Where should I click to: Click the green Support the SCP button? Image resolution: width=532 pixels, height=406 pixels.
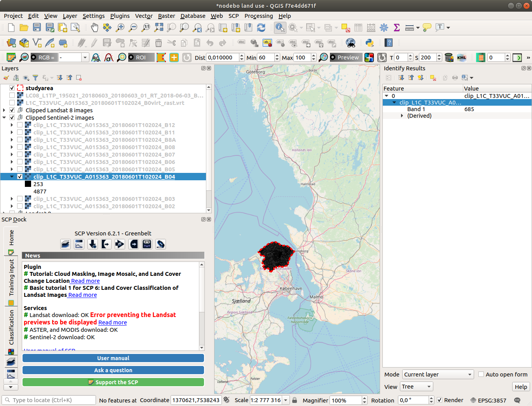click(x=113, y=382)
